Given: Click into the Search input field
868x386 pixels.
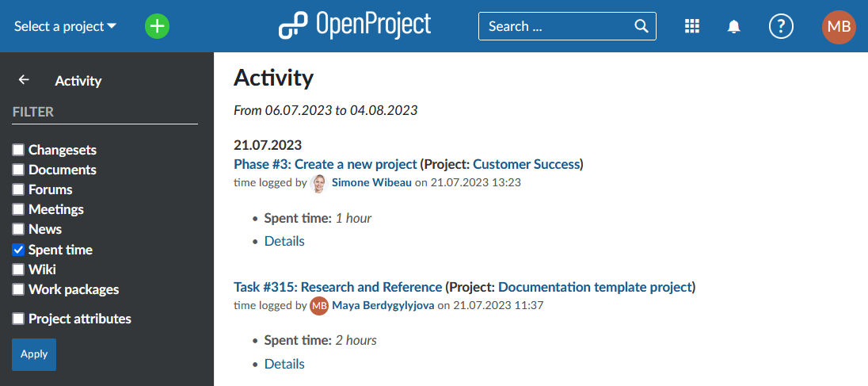Looking at the screenshot, I should coord(554,26).
